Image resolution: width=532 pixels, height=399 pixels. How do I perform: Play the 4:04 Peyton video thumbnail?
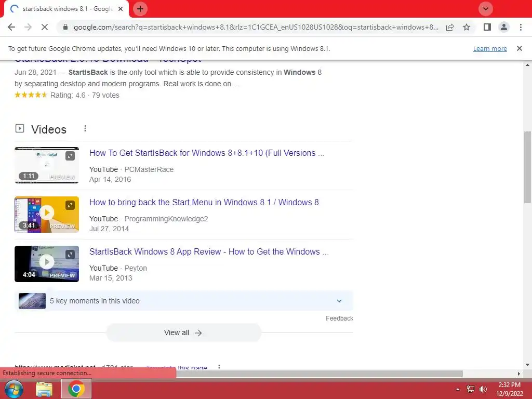coord(47,264)
